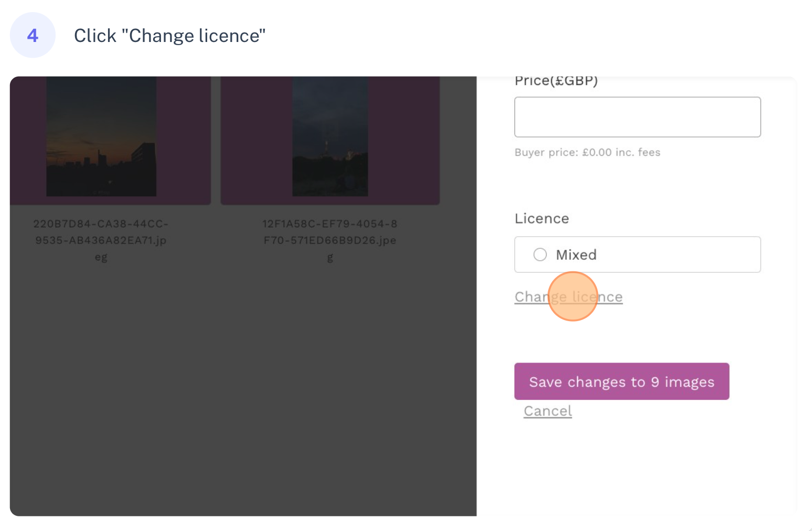Click the Mixed label text
The height and width of the screenshot is (531, 812).
click(x=576, y=255)
